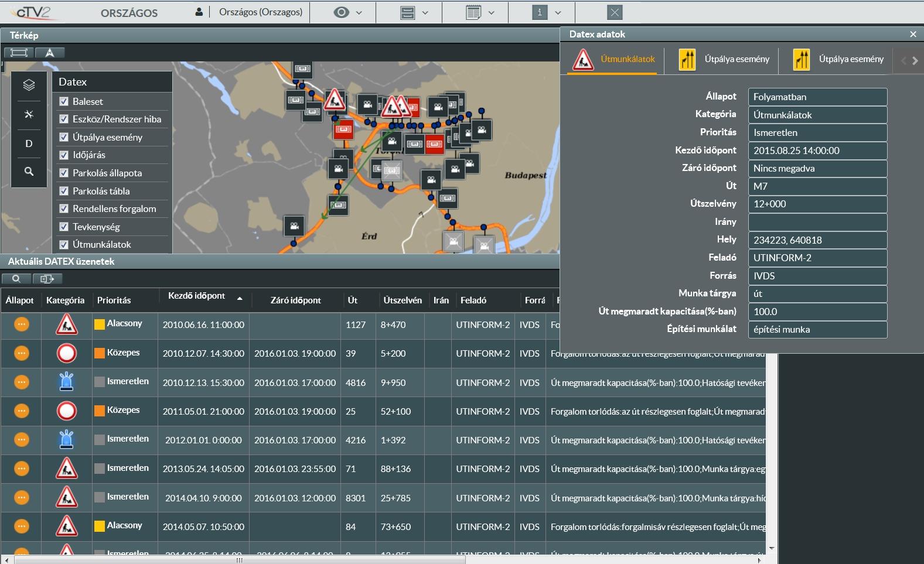Viewport: 924px width, 564px height.
Task: Click the Útszelvény field showing 12+000
Action: (x=817, y=204)
